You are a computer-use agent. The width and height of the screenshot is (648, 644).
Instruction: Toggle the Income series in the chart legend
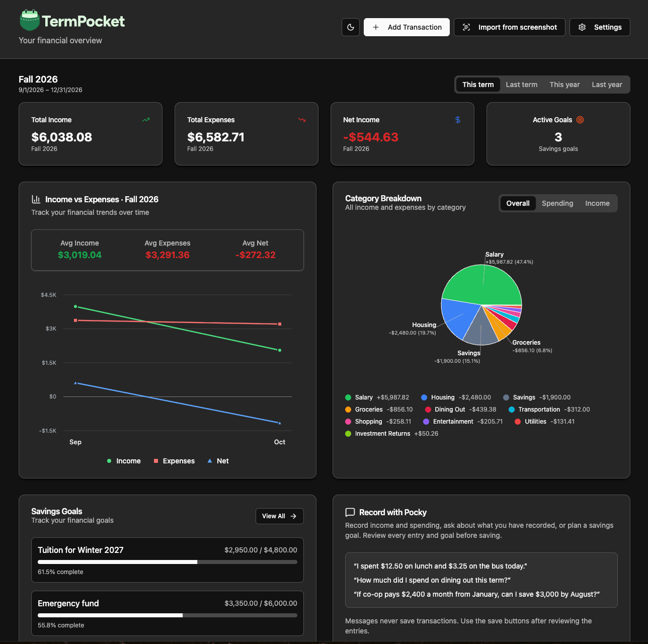[124, 461]
